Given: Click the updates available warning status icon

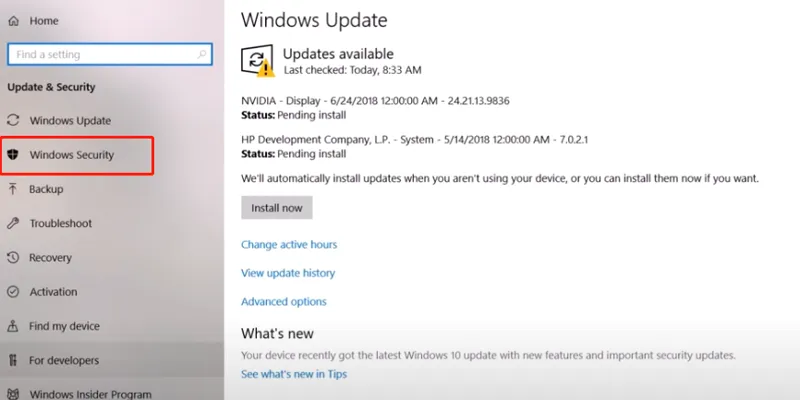Looking at the screenshot, I should coord(258,61).
